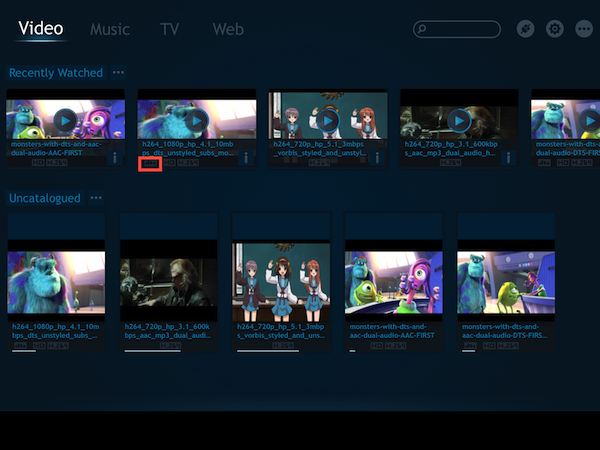Open uncatalogued h264_720p_hp_3.1_600k thumbnail
Viewport: 600px width, 450px height.
pos(169,280)
